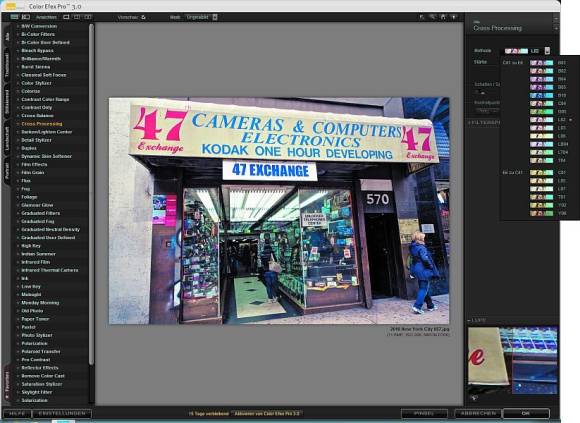Choose the T01 swatch under E6 zu C41
The image size is (580, 423).
[542, 197]
